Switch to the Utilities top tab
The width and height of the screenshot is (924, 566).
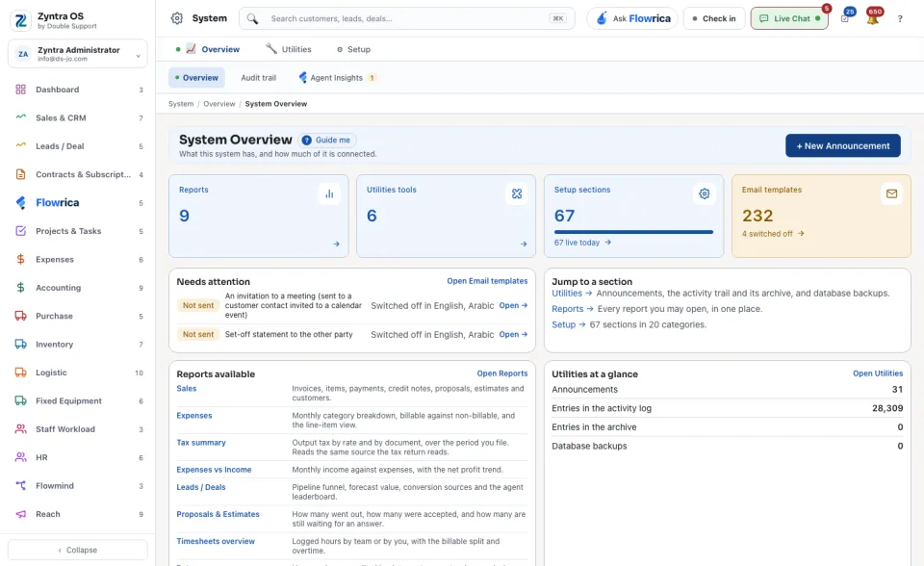(x=288, y=49)
